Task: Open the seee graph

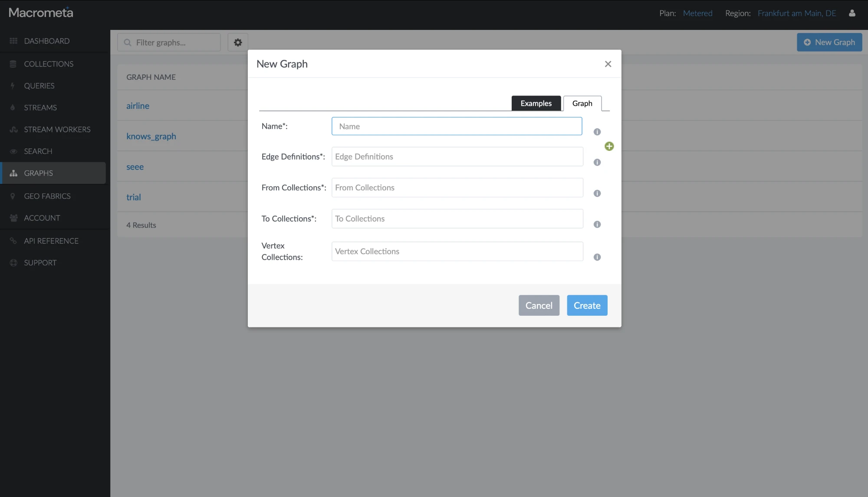Action: (135, 167)
